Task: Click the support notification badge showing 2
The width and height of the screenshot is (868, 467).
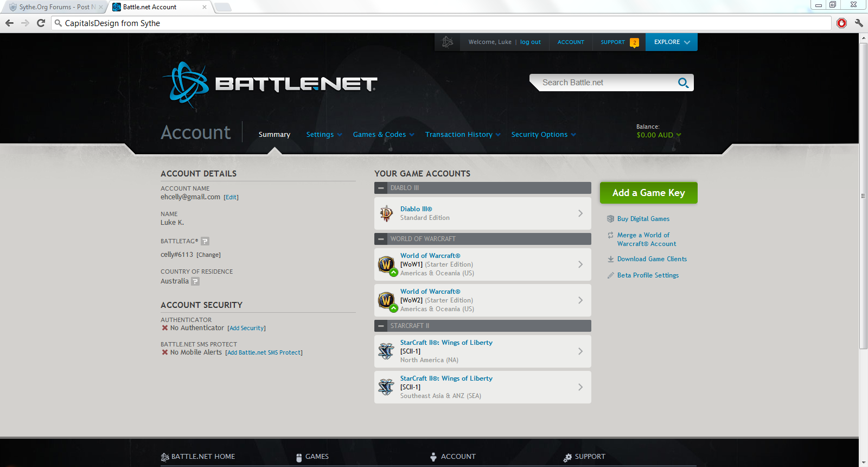Action: point(634,42)
